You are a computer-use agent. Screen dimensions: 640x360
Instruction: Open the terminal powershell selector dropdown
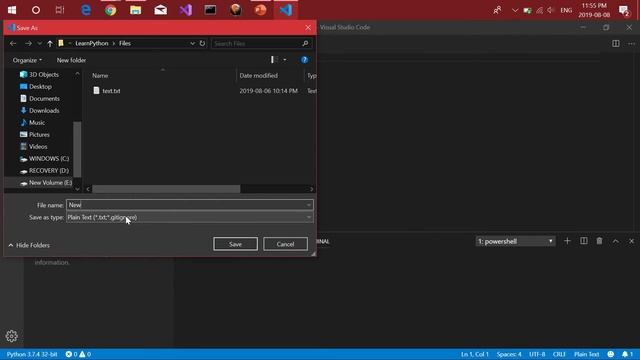click(x=515, y=241)
